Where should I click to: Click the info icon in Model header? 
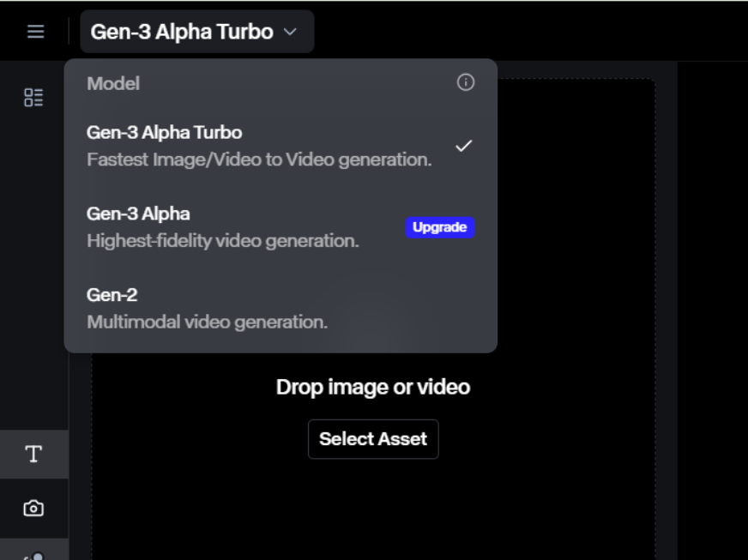pos(466,82)
